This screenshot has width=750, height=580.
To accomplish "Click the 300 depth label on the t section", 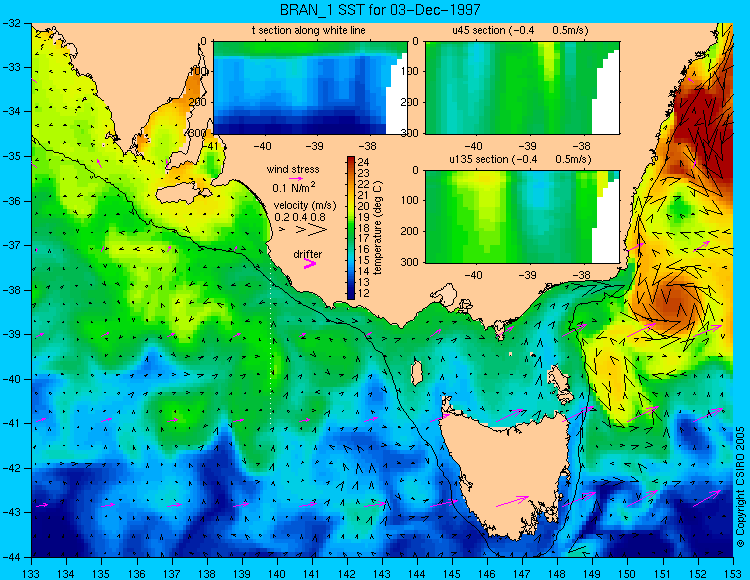I will click(199, 132).
